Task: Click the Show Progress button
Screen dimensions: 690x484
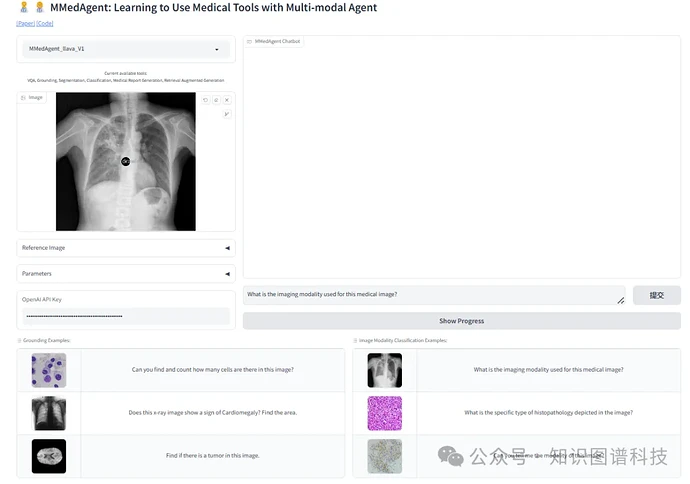Action: pyautogui.click(x=461, y=321)
